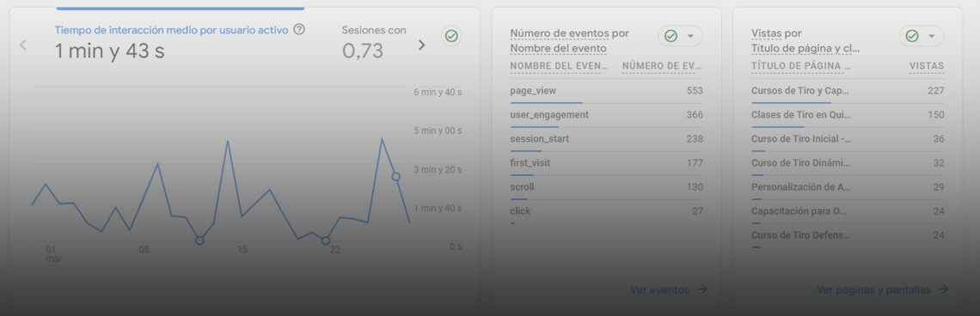Click circled chart marker with highest value
980x316 pixels.
[395, 177]
